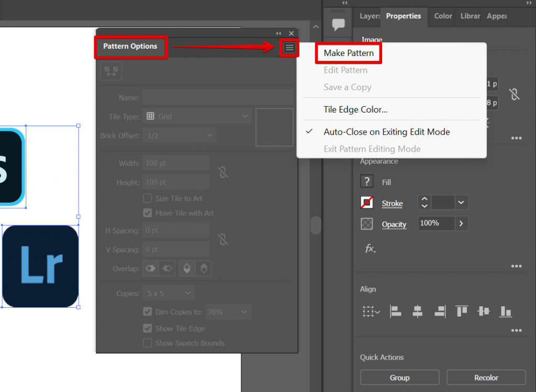Open the Pattern Options panel menu
The image size is (536, 392).
point(289,47)
